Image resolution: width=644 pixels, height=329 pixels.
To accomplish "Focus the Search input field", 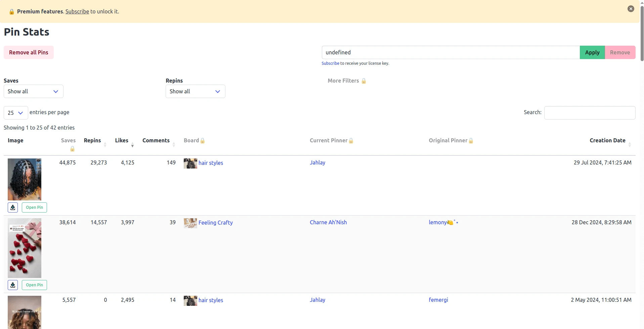I will click(590, 113).
